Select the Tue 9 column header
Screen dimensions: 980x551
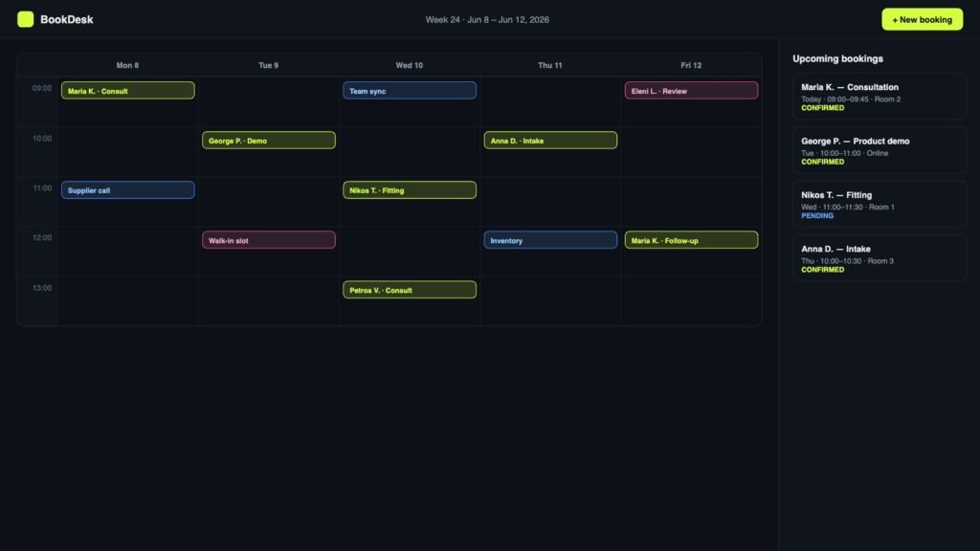point(269,65)
